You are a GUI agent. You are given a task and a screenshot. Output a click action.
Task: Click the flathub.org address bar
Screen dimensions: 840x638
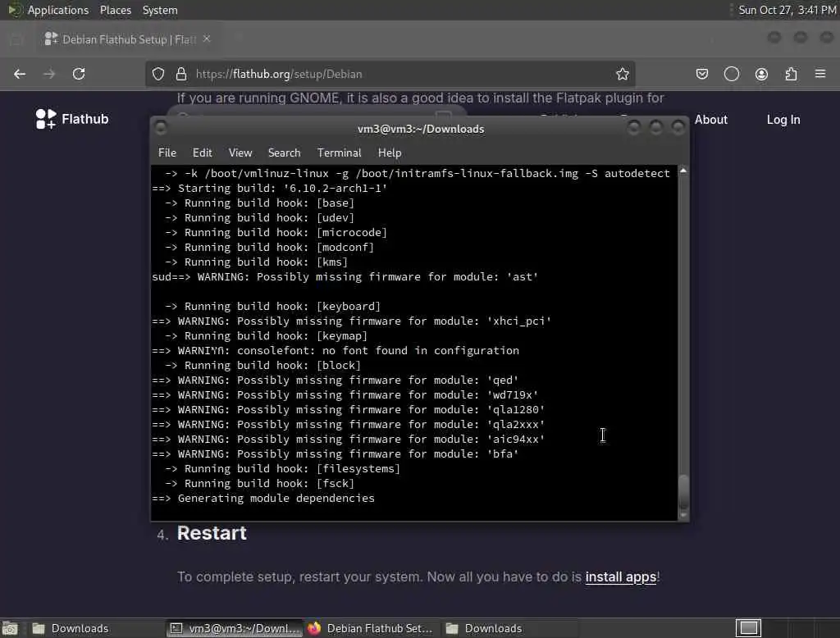390,74
